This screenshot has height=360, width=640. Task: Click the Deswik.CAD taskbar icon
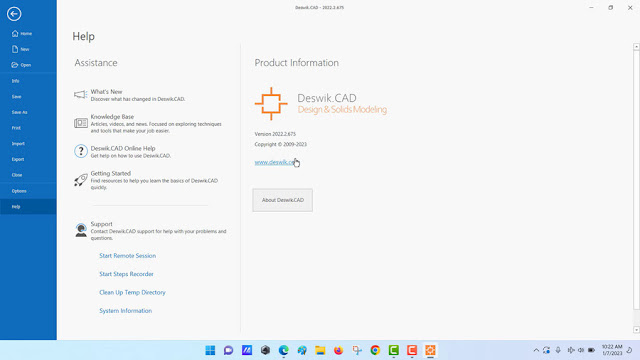pyautogui.click(x=430, y=350)
